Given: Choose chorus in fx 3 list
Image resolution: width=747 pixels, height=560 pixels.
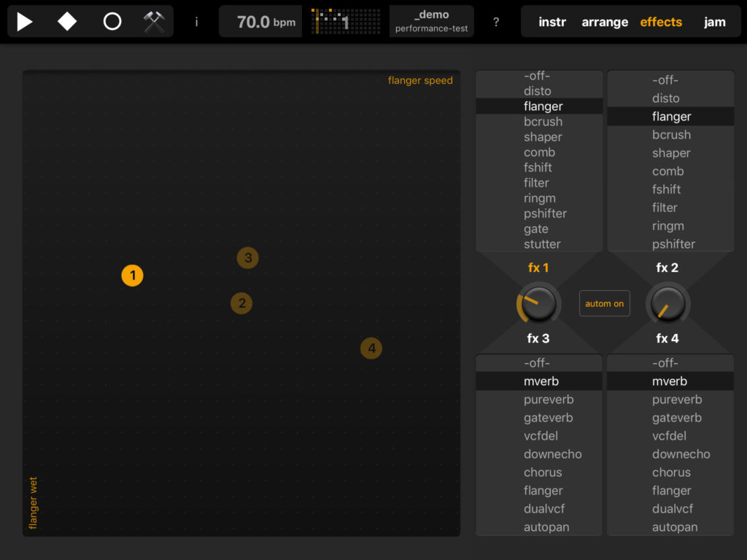Looking at the screenshot, I should (543, 472).
